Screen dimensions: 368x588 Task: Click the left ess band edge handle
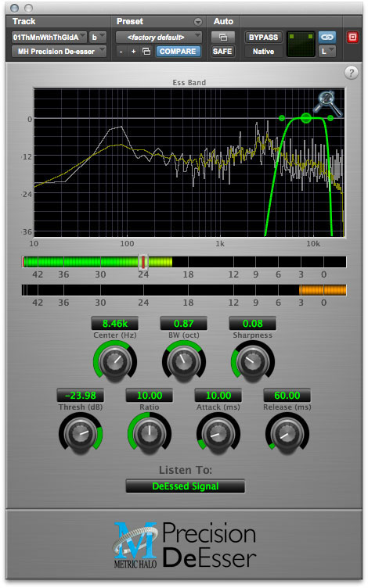tap(282, 118)
